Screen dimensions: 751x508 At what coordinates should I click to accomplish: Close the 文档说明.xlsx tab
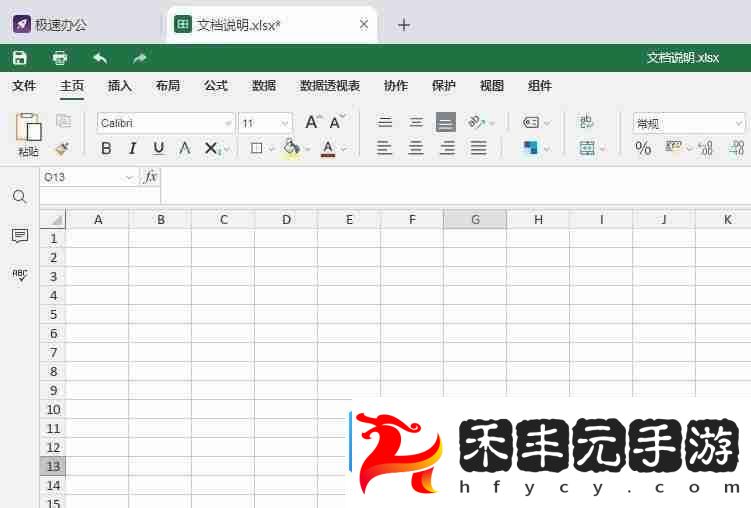(x=364, y=24)
